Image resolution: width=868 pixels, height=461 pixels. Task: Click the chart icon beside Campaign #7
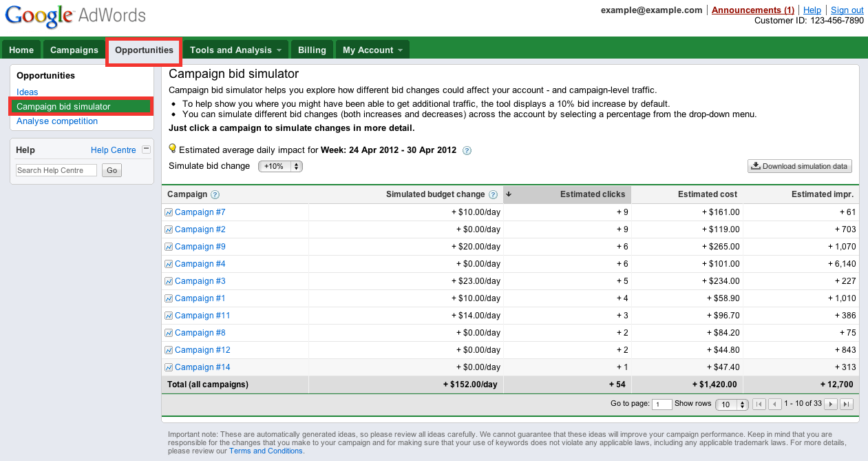(x=169, y=212)
